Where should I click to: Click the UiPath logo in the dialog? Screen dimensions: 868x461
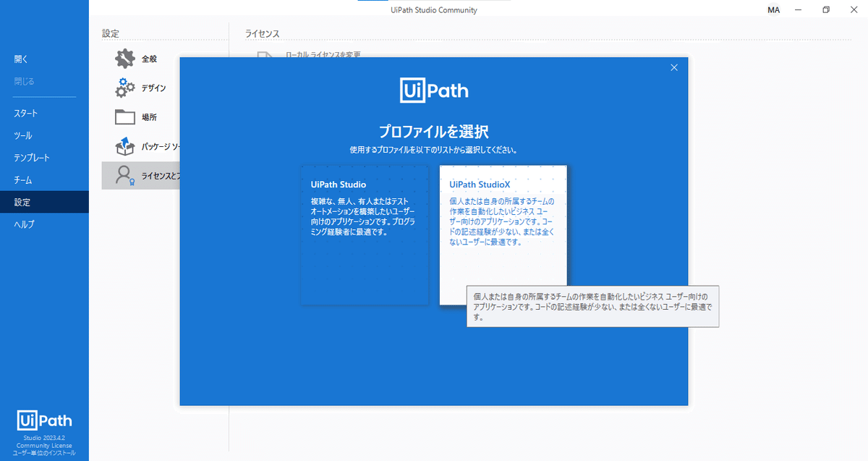434,90
